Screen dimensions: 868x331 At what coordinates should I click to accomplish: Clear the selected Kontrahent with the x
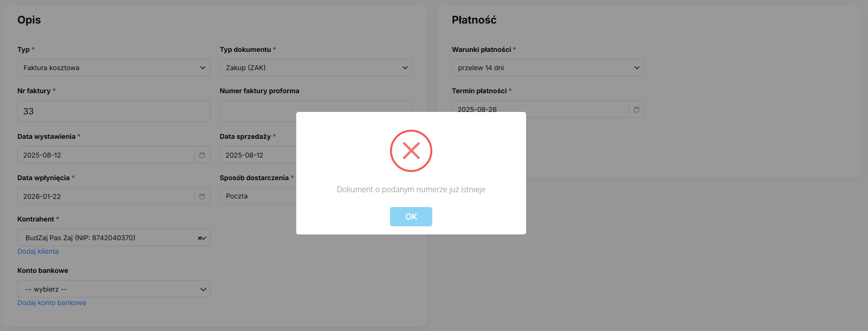(x=200, y=238)
